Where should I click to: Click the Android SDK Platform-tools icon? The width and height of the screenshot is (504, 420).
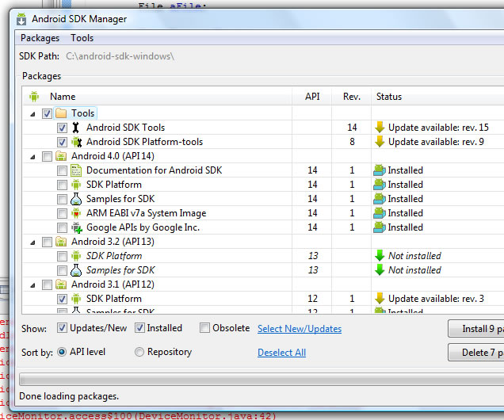76,142
